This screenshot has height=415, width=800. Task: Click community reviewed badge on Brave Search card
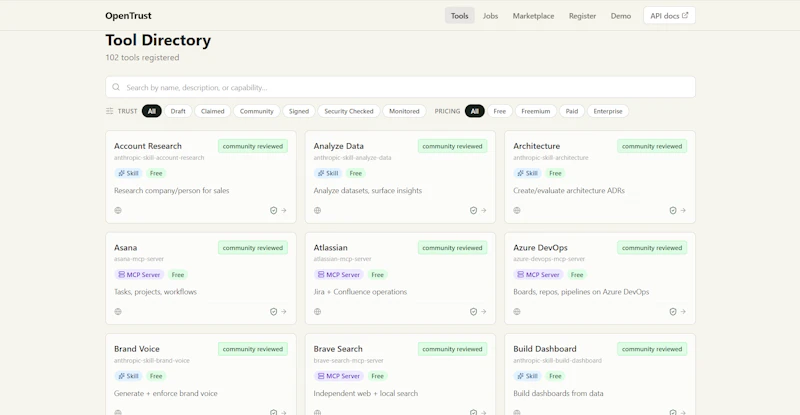(x=452, y=349)
